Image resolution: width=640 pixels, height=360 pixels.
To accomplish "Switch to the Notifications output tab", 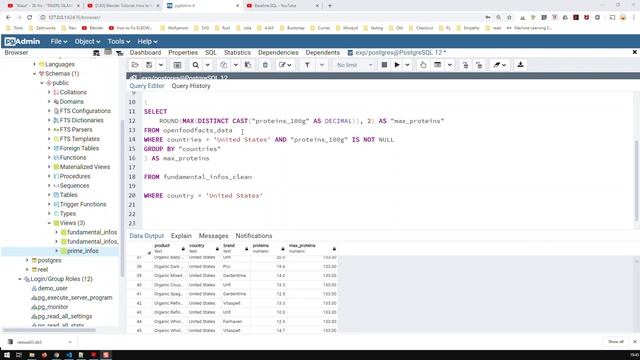I will click(253, 236).
